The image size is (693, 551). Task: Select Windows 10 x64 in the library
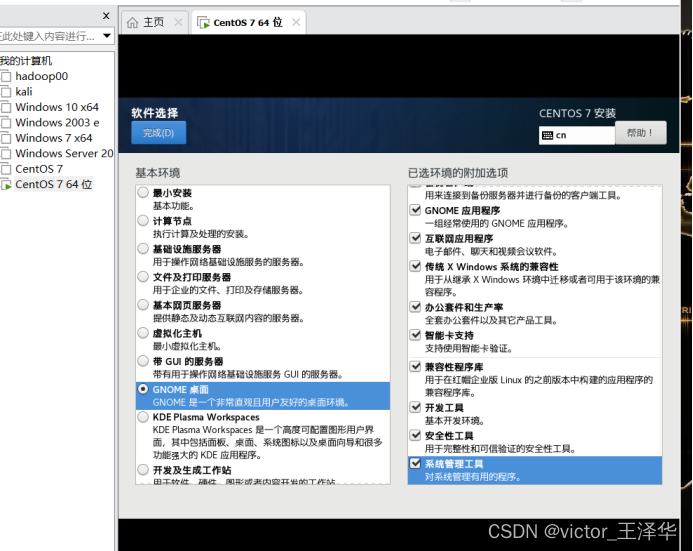pyautogui.click(x=57, y=107)
